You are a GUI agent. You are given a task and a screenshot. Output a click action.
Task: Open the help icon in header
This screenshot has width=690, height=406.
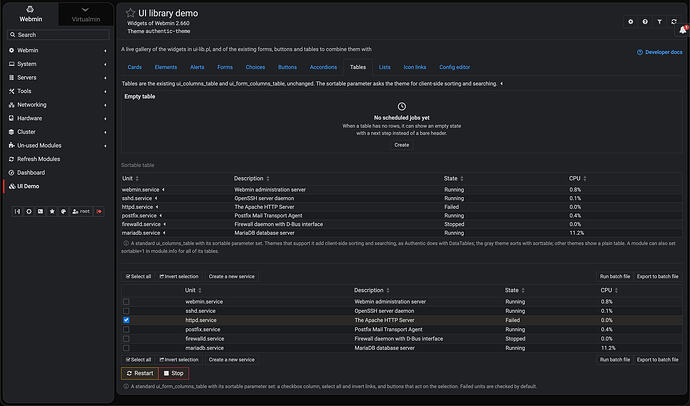pos(645,22)
